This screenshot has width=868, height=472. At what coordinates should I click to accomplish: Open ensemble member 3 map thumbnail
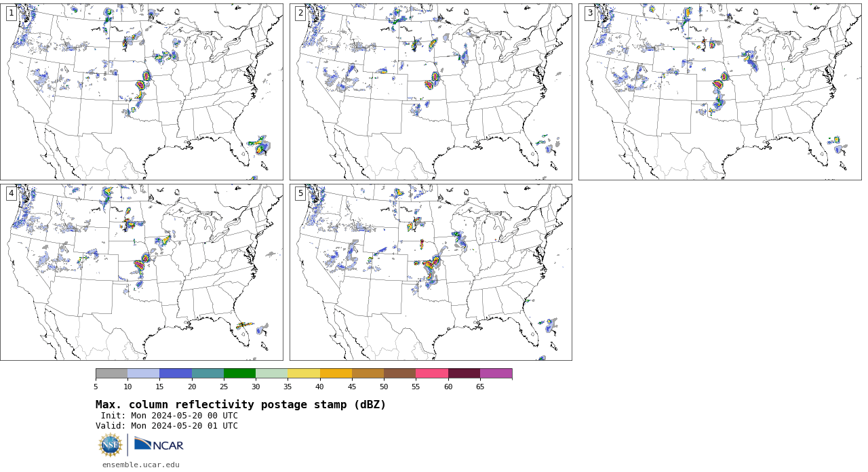(x=720, y=92)
